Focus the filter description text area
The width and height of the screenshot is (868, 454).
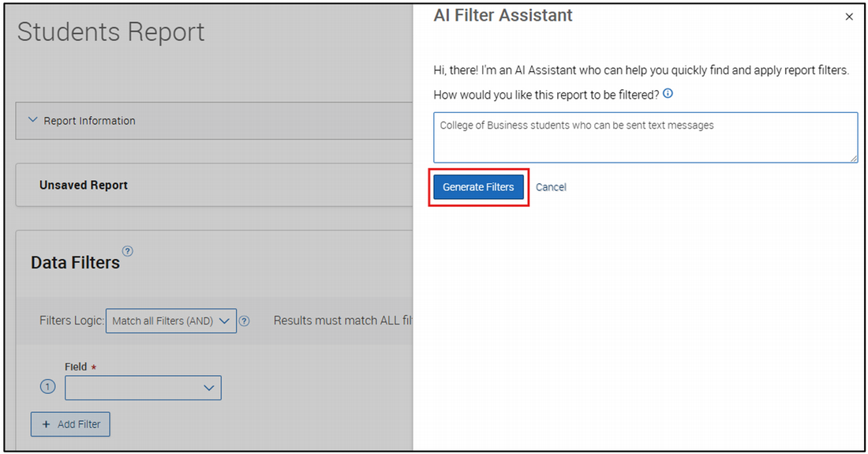pyautogui.click(x=645, y=137)
